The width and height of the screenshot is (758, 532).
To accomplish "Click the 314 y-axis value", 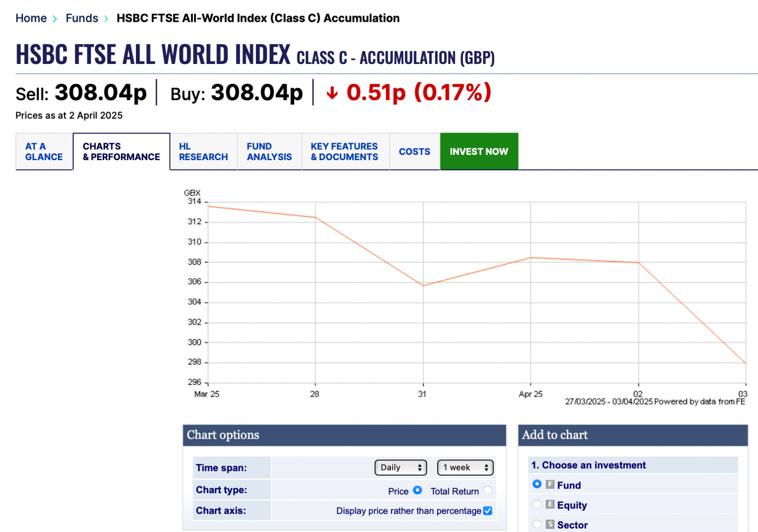I will pyautogui.click(x=194, y=201).
